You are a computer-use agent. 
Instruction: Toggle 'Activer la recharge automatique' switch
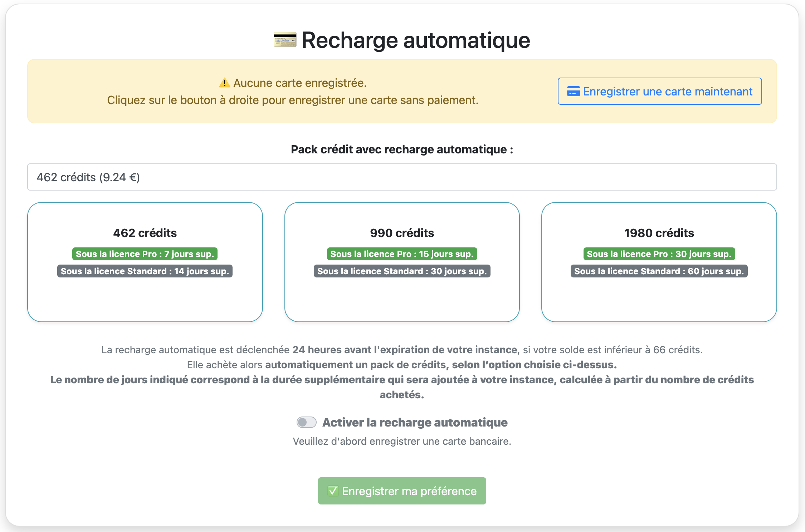307,422
